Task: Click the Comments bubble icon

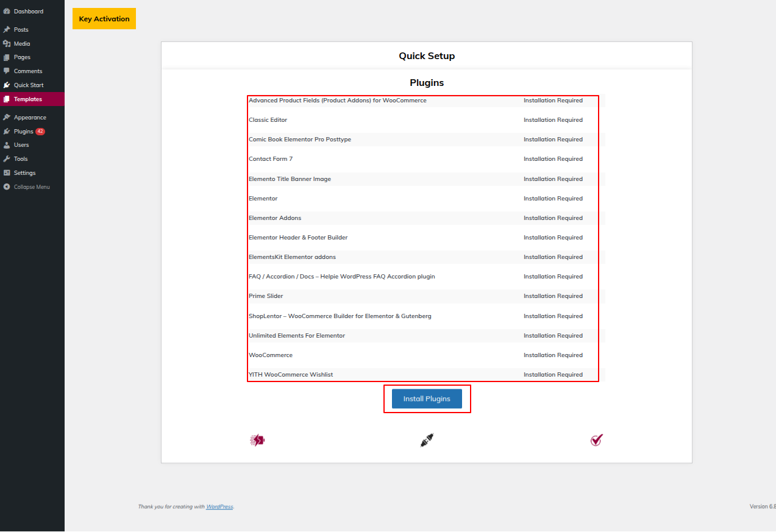Action: [x=7, y=71]
